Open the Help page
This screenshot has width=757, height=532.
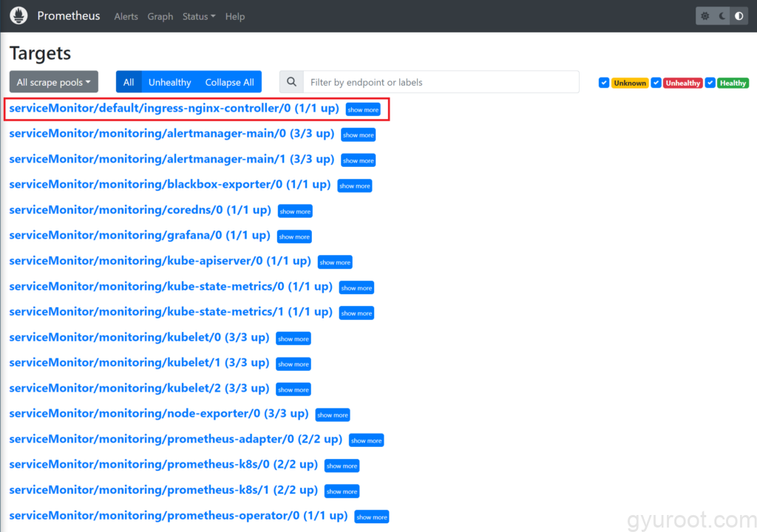click(x=235, y=16)
